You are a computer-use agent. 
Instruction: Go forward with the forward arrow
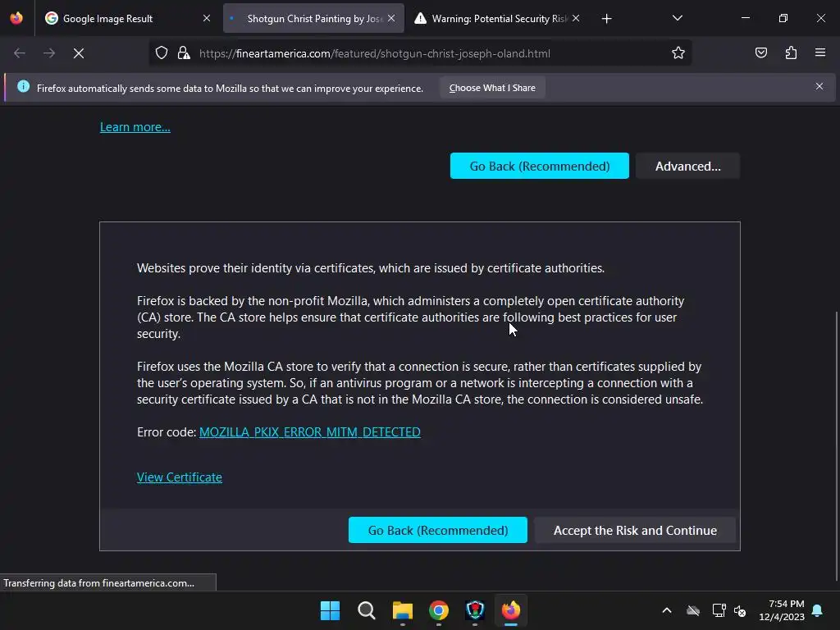pos(49,53)
